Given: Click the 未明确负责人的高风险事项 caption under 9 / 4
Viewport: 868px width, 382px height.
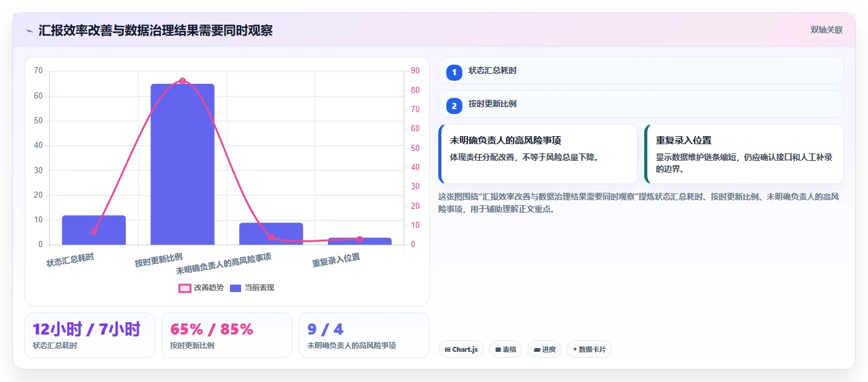Looking at the screenshot, I should [x=351, y=346].
